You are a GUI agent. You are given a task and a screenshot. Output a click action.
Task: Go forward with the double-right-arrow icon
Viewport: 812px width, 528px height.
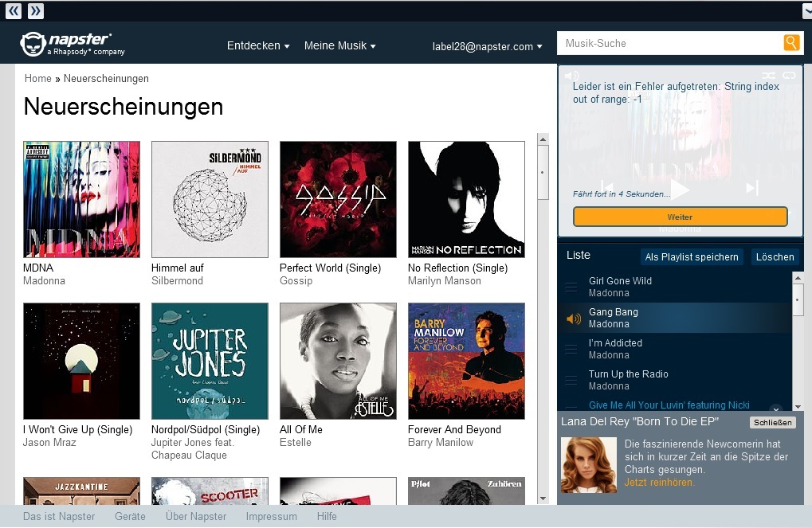[35, 11]
